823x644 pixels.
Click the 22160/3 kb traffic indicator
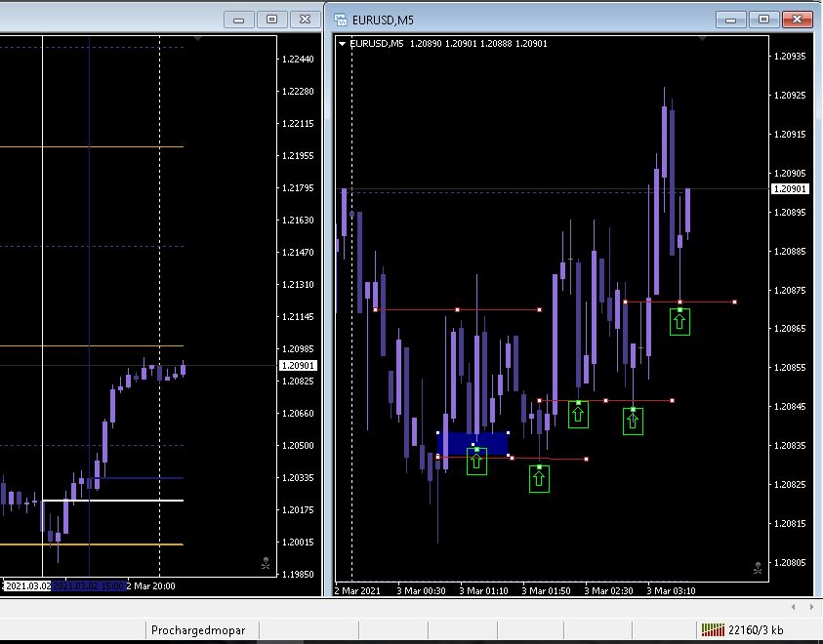[756, 629]
